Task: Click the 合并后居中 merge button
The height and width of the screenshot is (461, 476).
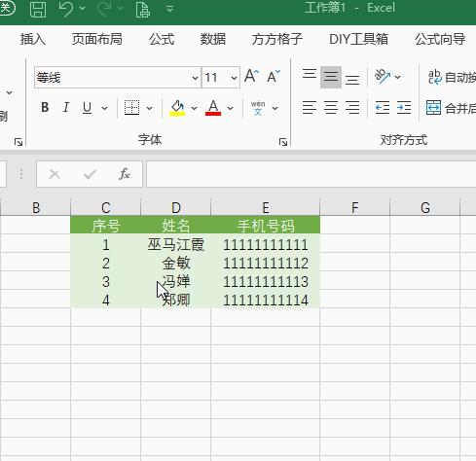Action: (451, 108)
